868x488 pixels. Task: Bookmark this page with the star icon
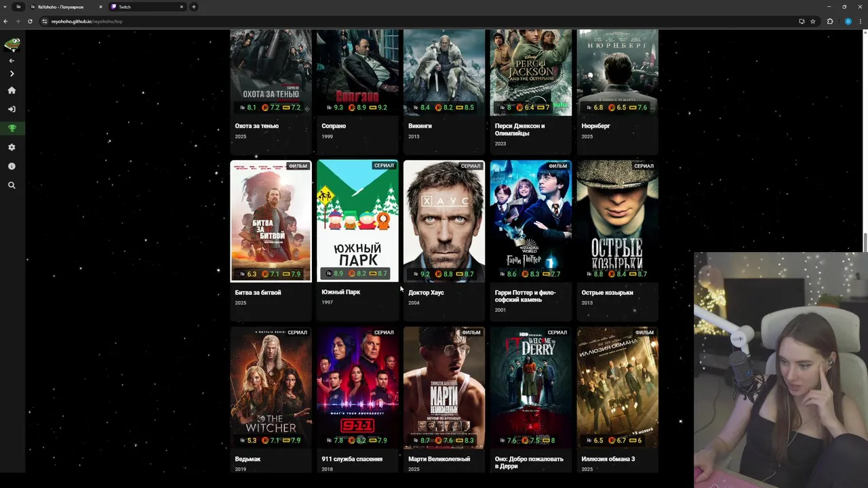point(813,21)
